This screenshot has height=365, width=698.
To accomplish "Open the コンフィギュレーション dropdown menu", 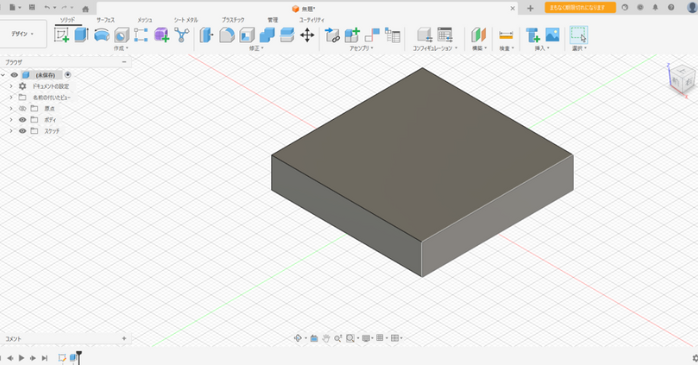I will click(435, 48).
